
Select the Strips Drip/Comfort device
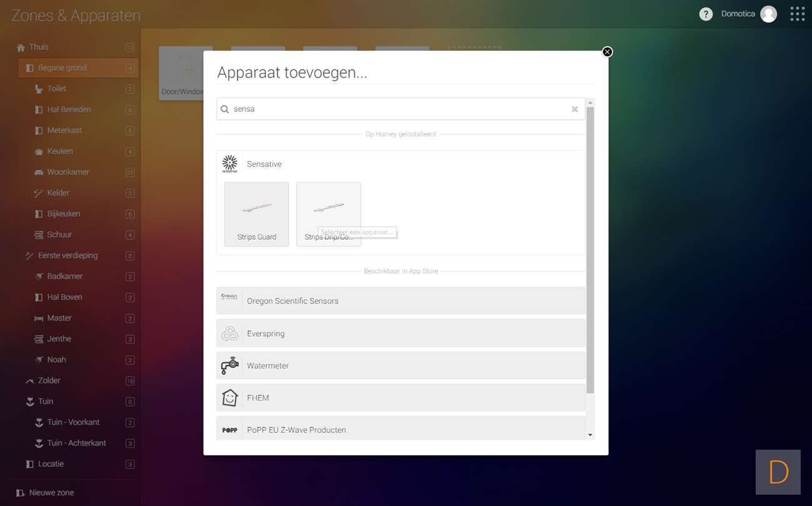point(329,214)
